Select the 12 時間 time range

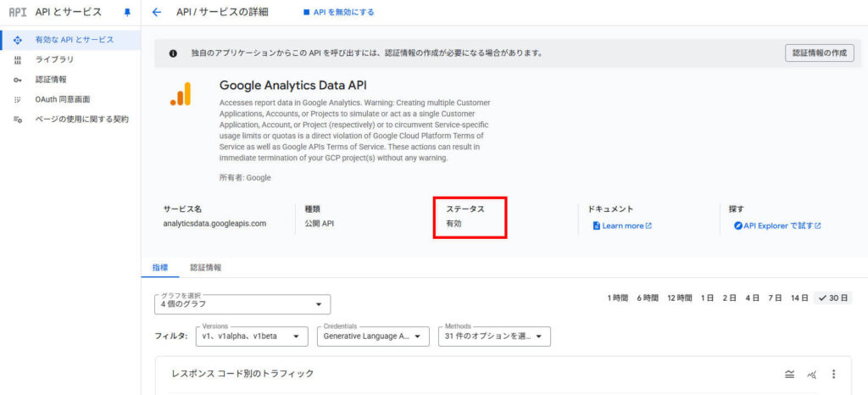pos(679,298)
